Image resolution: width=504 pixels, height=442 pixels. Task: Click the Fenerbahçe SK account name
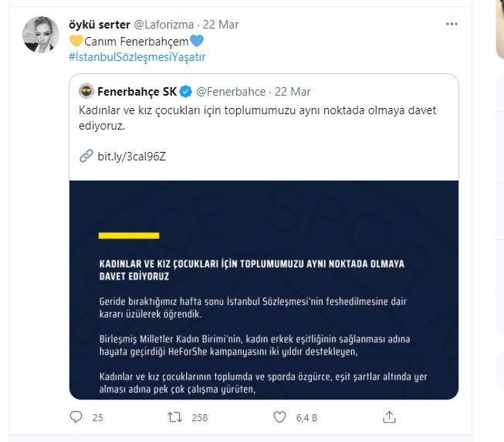point(137,91)
